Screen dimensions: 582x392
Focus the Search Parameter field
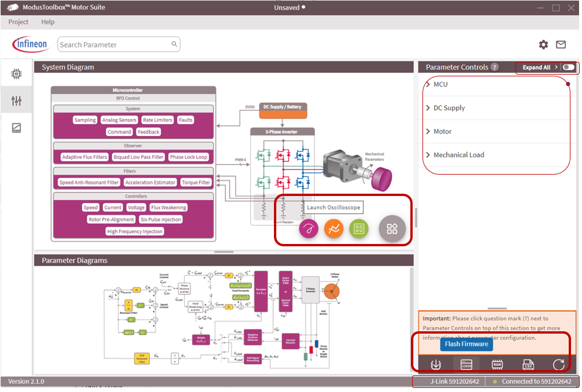[x=119, y=44]
